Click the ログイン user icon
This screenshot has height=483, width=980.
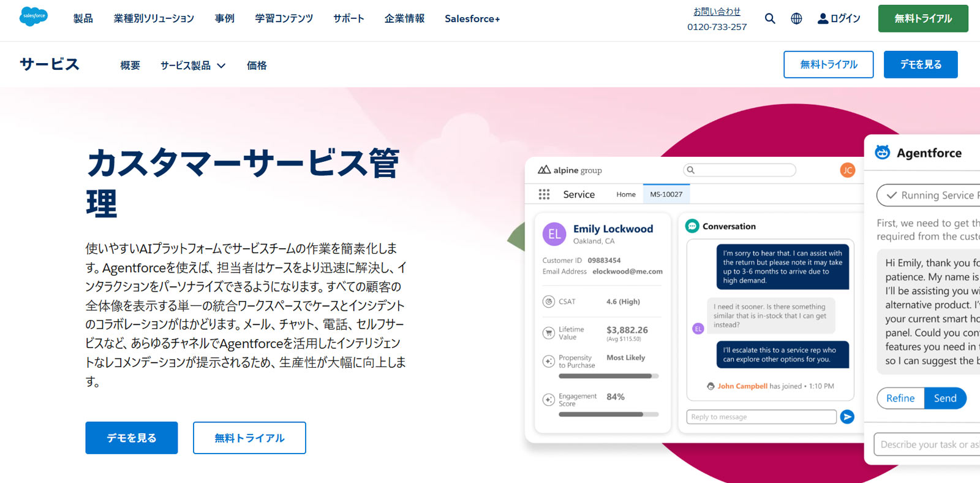[x=823, y=18]
